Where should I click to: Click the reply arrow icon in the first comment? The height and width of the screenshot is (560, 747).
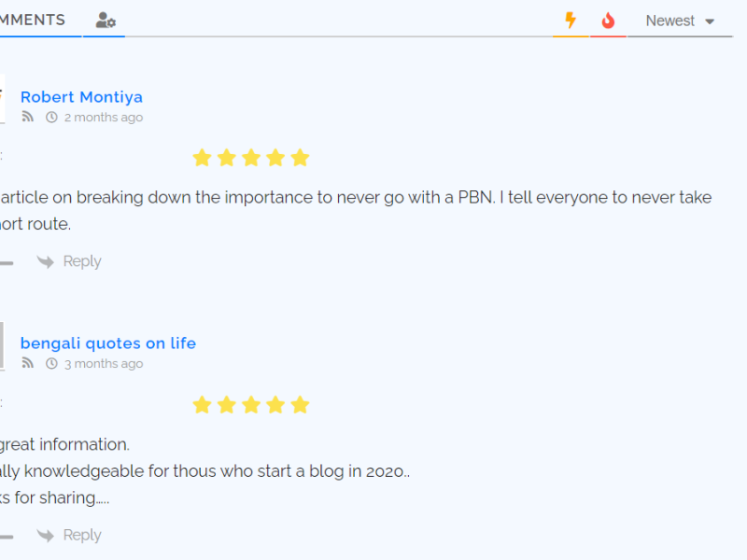[45, 261]
